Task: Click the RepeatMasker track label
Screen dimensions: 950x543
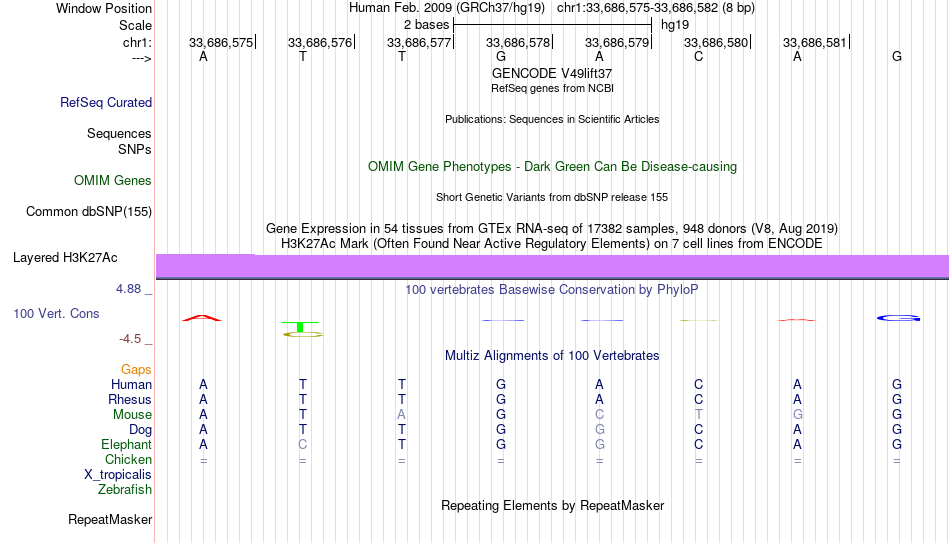Action: [x=110, y=519]
